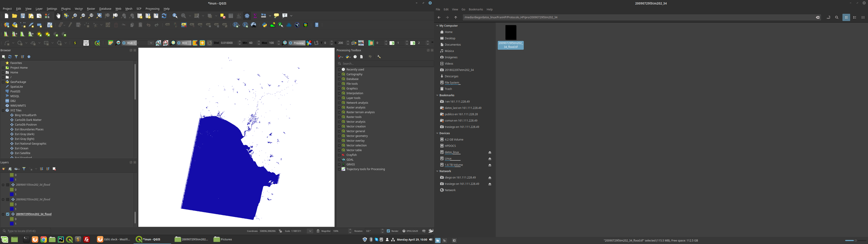Expand GeoPackage in Browser panel
868x244 pixels.
point(3,82)
